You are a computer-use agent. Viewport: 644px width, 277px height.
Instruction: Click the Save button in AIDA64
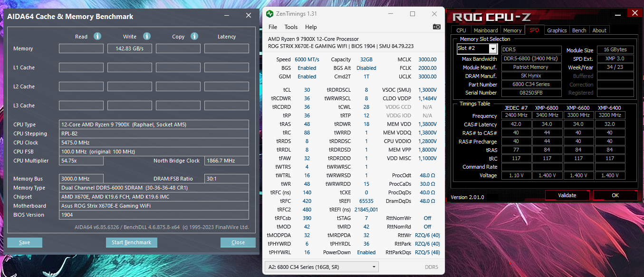(x=25, y=242)
